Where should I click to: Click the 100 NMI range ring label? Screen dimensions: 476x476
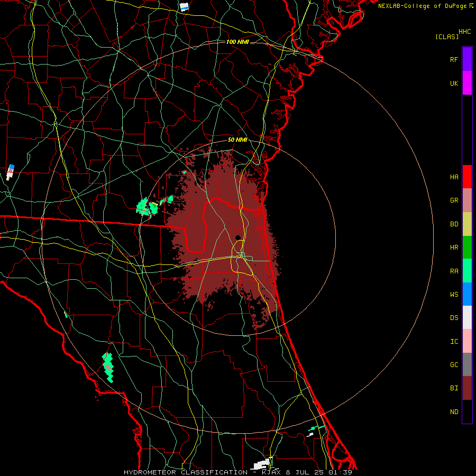[x=237, y=42]
